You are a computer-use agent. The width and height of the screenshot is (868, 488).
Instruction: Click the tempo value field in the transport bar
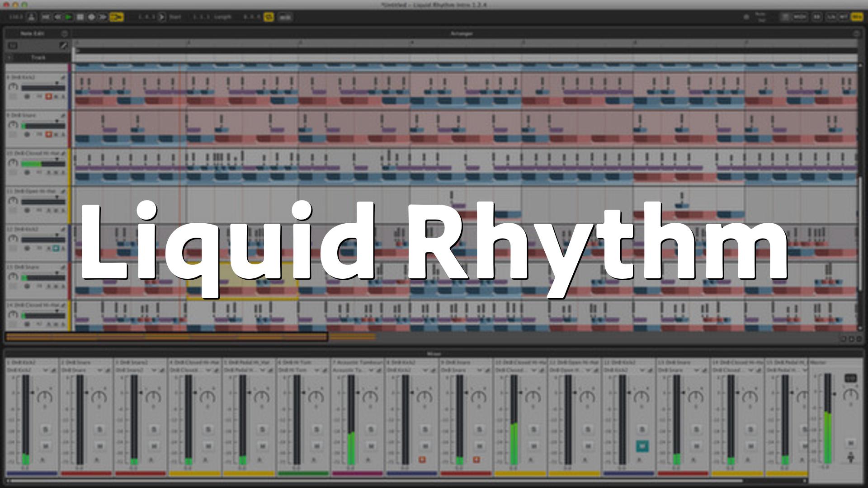point(16,17)
